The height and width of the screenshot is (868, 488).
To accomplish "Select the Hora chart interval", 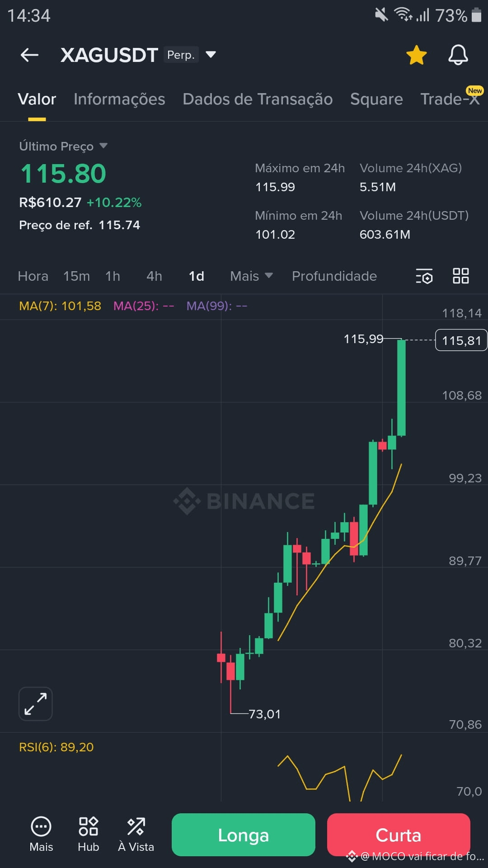I will coord(33,276).
